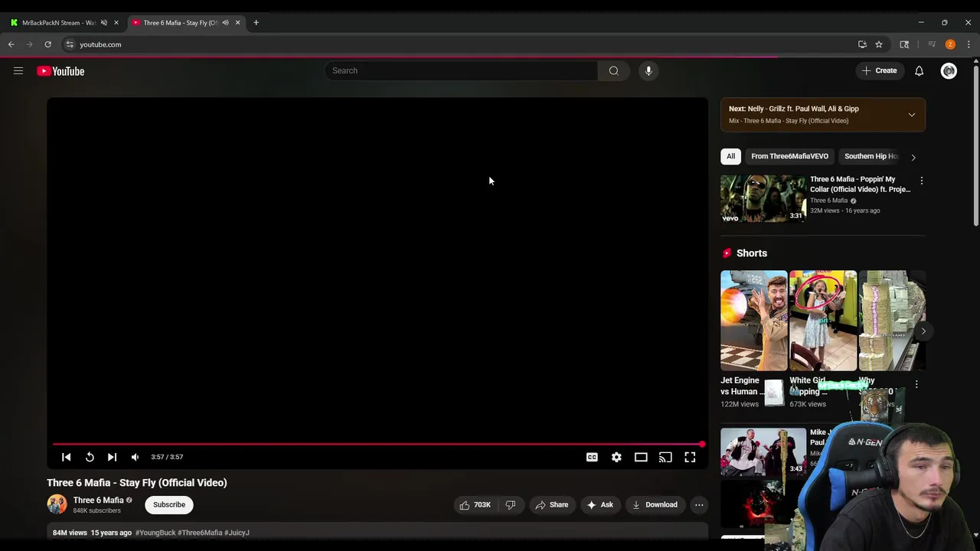This screenshot has height=551, width=980.
Task: Reload the page
Action: tap(47, 44)
